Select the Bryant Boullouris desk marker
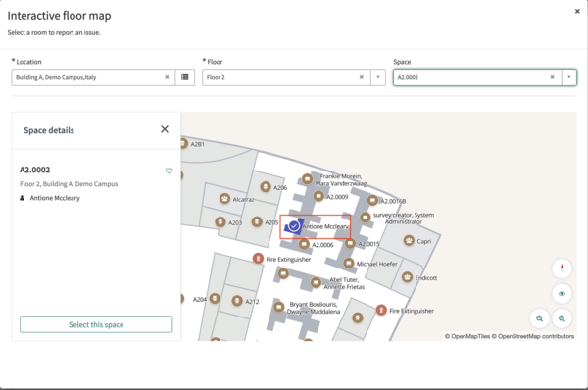Viewport: 588px width, 390px height. coord(278,307)
